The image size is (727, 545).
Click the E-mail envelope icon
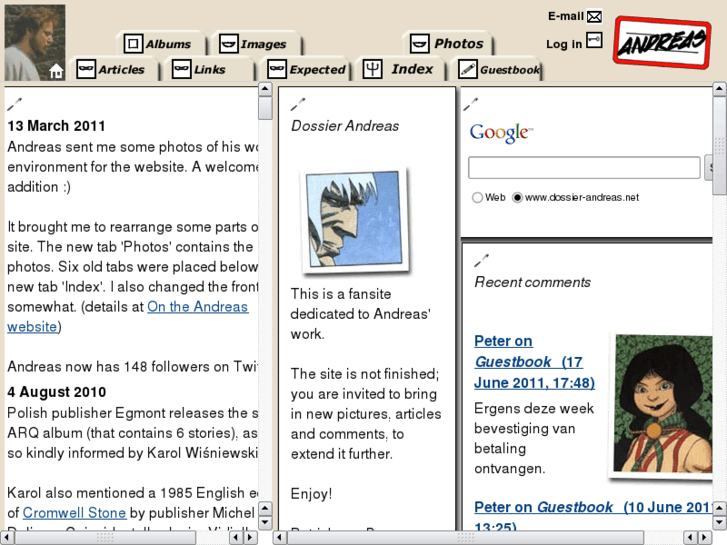[x=594, y=17]
